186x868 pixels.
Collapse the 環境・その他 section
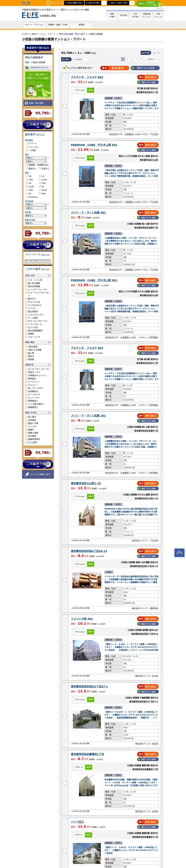pos(38,412)
